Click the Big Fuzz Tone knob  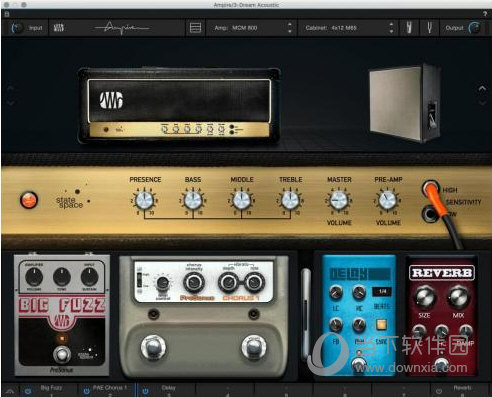62,276
